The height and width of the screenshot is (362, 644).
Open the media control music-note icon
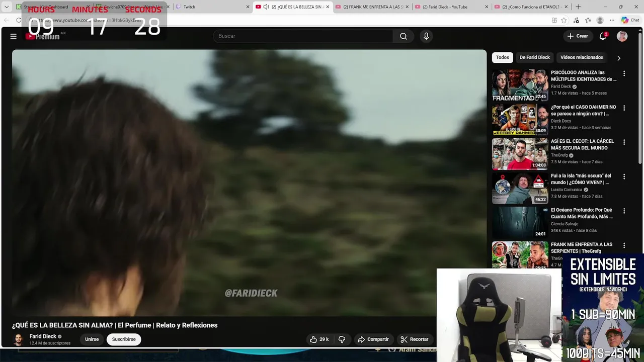click(576, 20)
